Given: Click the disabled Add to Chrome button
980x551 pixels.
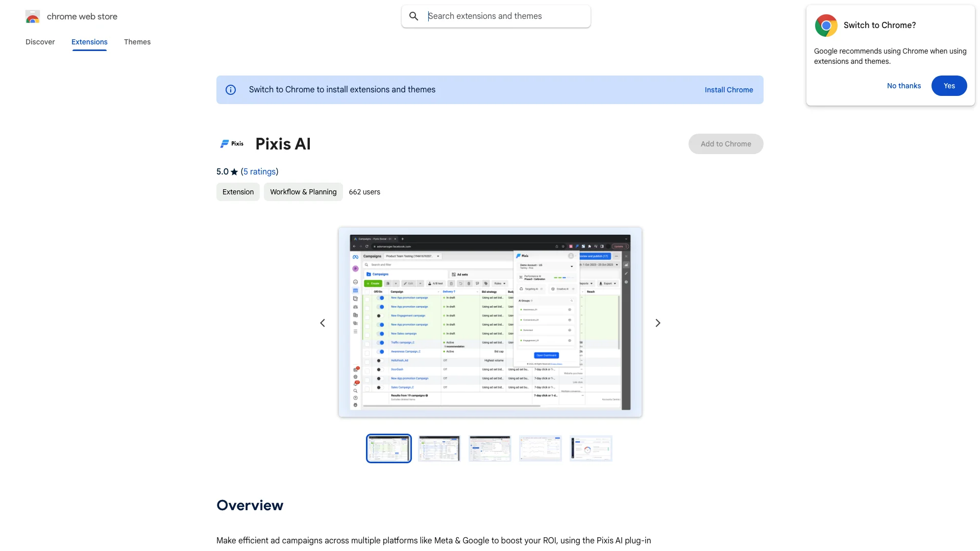Looking at the screenshot, I should 726,144.
